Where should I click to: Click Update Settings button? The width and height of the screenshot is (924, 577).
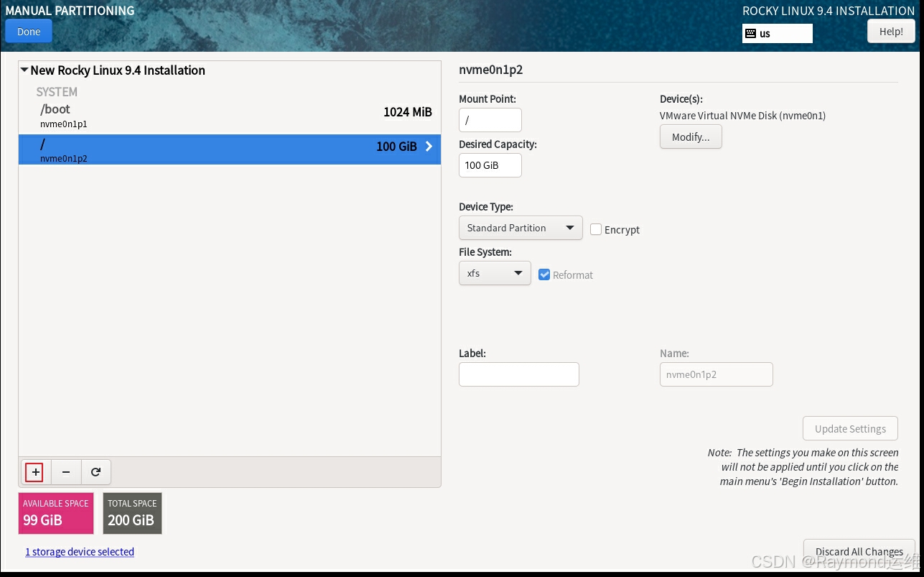(850, 428)
